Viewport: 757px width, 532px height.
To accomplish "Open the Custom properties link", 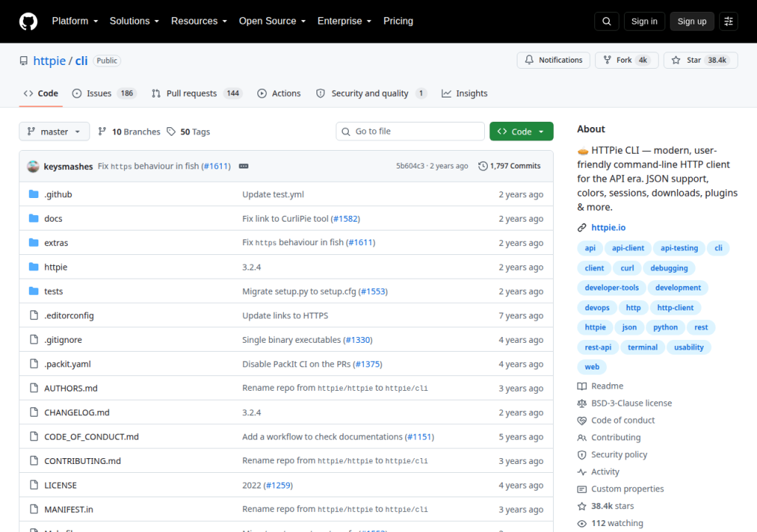I will pos(620,489).
